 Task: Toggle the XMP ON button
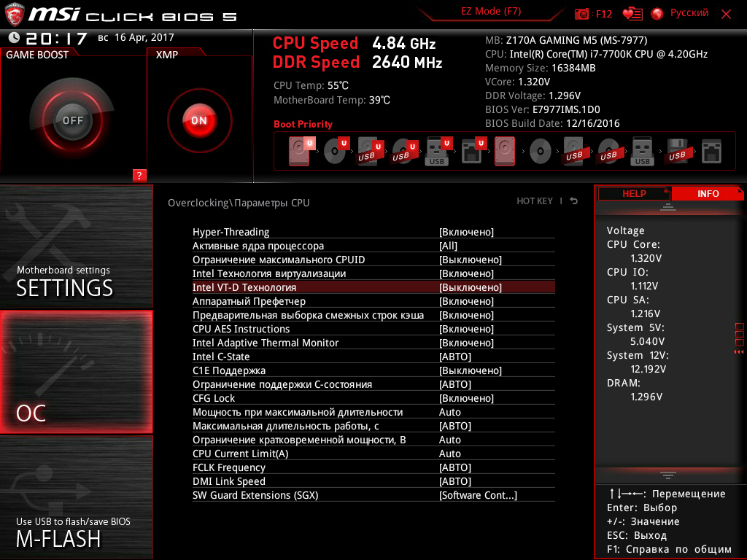click(x=199, y=120)
